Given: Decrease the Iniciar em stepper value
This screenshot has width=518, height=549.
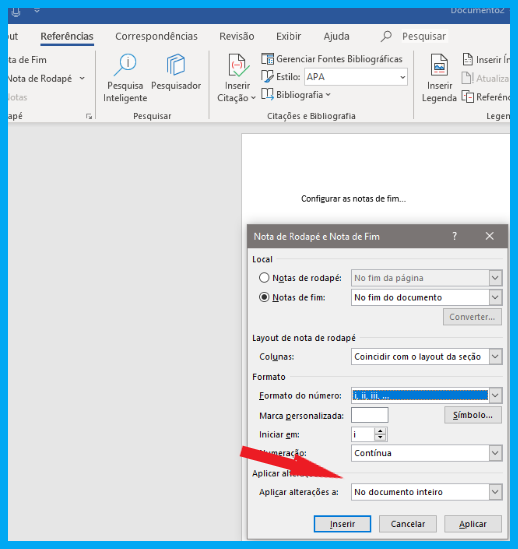Looking at the screenshot, I should [x=380, y=438].
